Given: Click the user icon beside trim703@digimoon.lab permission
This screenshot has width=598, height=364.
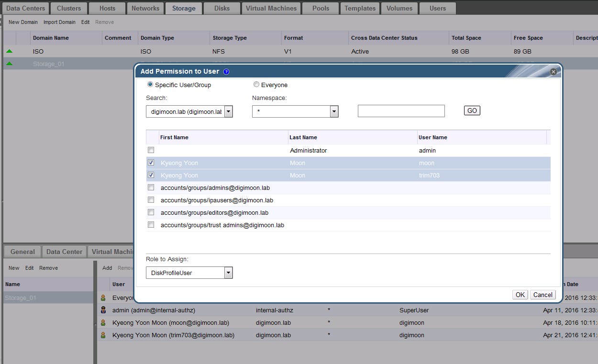Looking at the screenshot, I should [x=103, y=335].
